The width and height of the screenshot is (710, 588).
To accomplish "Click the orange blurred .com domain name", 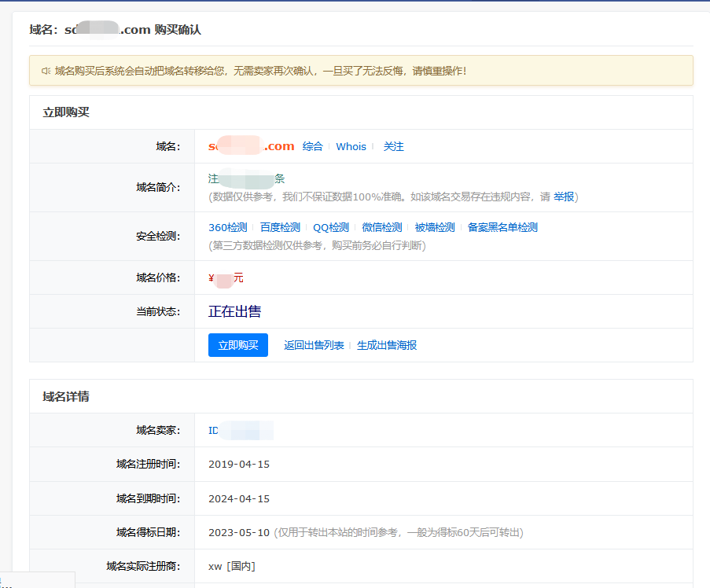I will tap(252, 146).
